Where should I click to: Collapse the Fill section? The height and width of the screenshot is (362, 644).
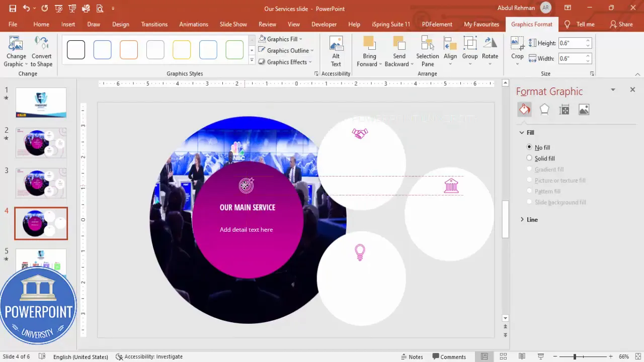(522, 133)
